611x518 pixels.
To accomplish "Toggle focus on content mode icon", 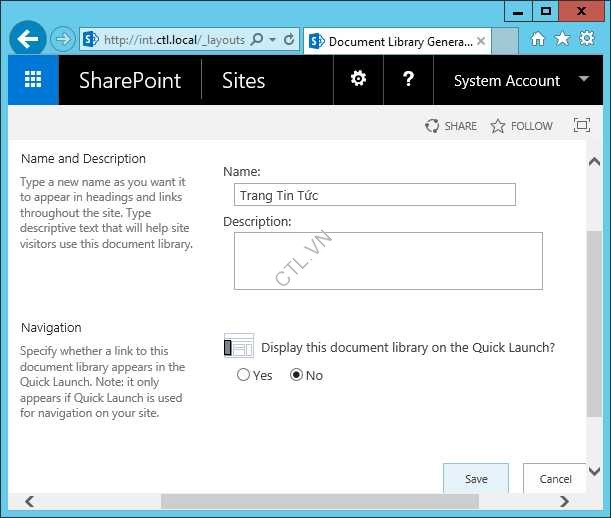I will (581, 125).
